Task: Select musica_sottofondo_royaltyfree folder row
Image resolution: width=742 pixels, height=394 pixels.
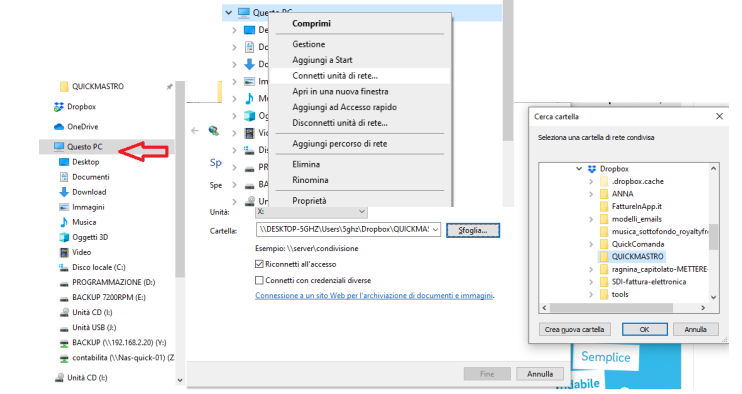Action: tap(654, 232)
